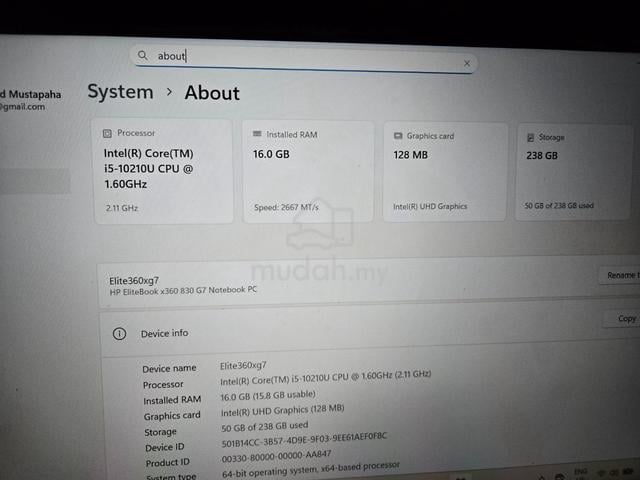This screenshot has width=640, height=480.
Task: Click the Device ID value starting 501B14CC
Action: (x=304, y=440)
